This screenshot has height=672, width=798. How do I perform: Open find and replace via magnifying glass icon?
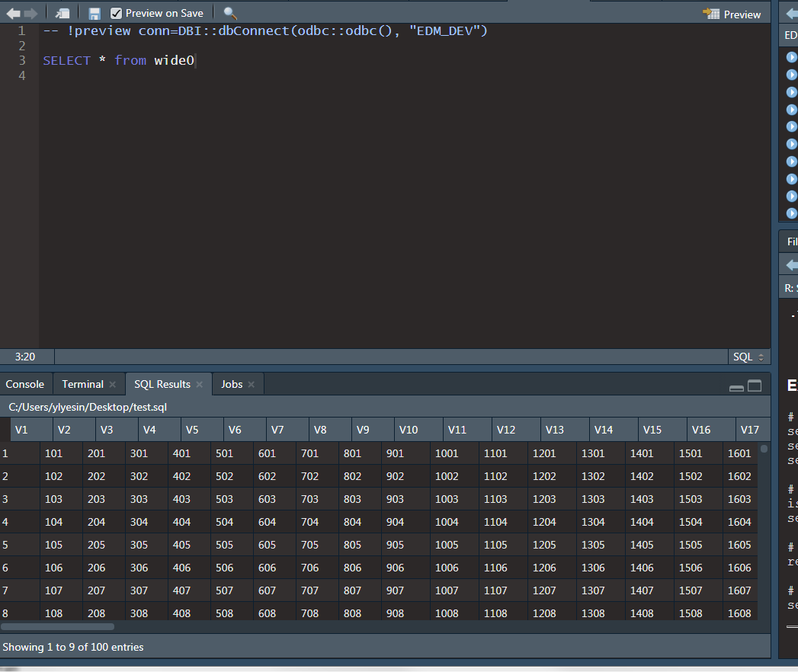pyautogui.click(x=229, y=12)
